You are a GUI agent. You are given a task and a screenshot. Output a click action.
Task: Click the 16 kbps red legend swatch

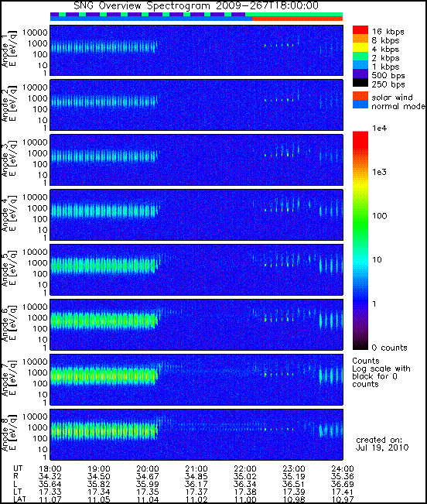pos(360,30)
